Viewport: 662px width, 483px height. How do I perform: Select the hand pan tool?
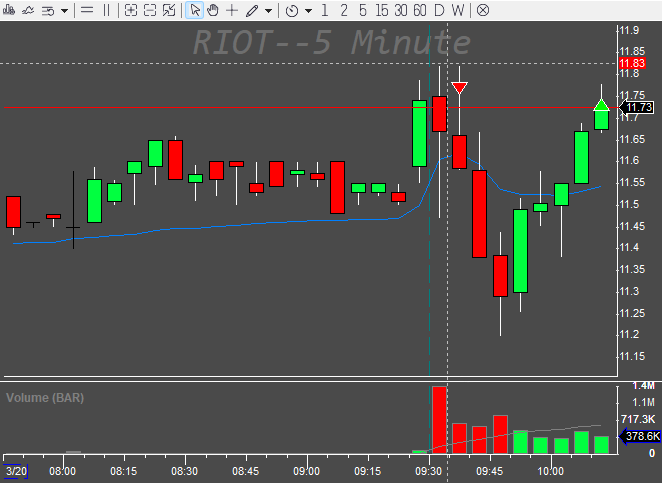click(x=213, y=10)
